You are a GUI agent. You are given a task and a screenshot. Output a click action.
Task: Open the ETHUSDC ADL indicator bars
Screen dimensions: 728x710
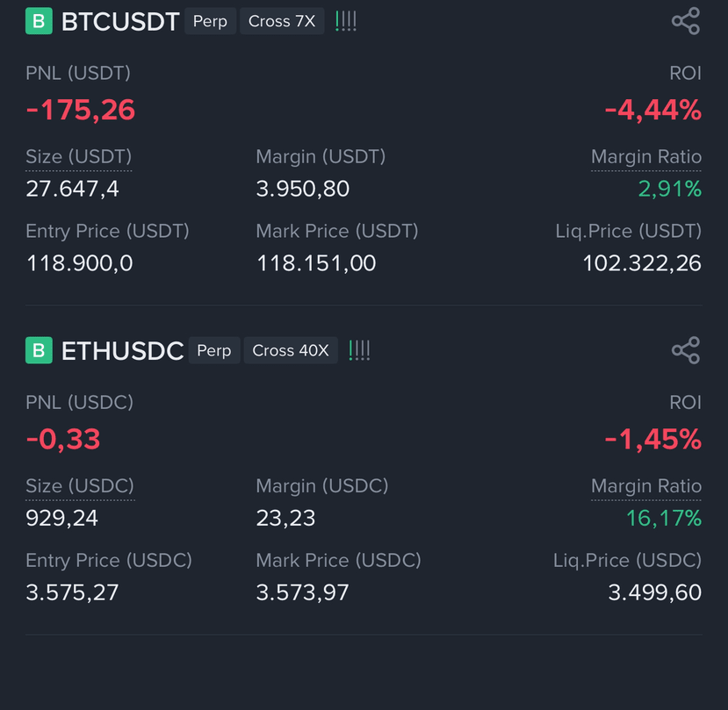click(359, 350)
